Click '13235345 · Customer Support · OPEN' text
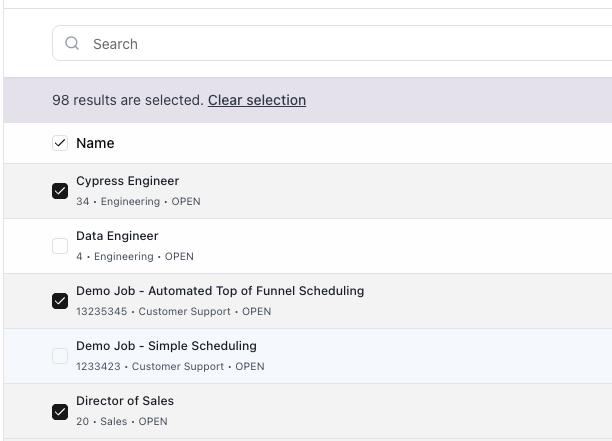 click(x=174, y=312)
